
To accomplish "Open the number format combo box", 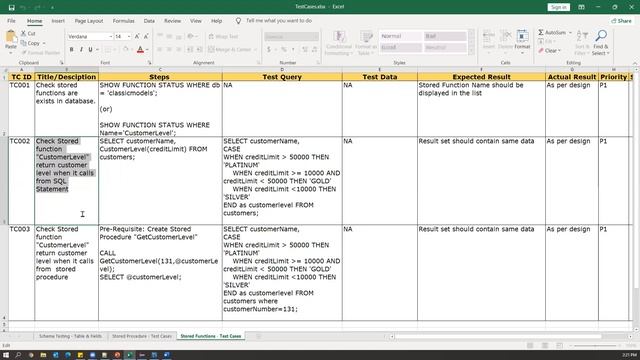I will (x=291, y=36).
